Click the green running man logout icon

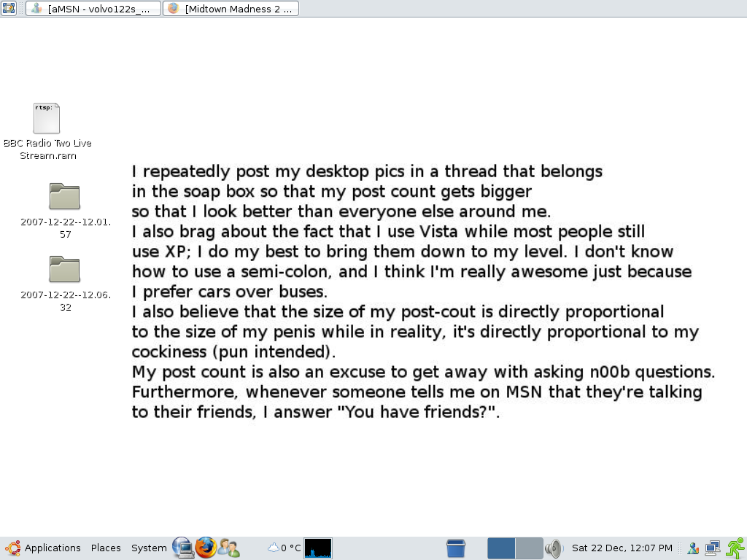pos(735,548)
